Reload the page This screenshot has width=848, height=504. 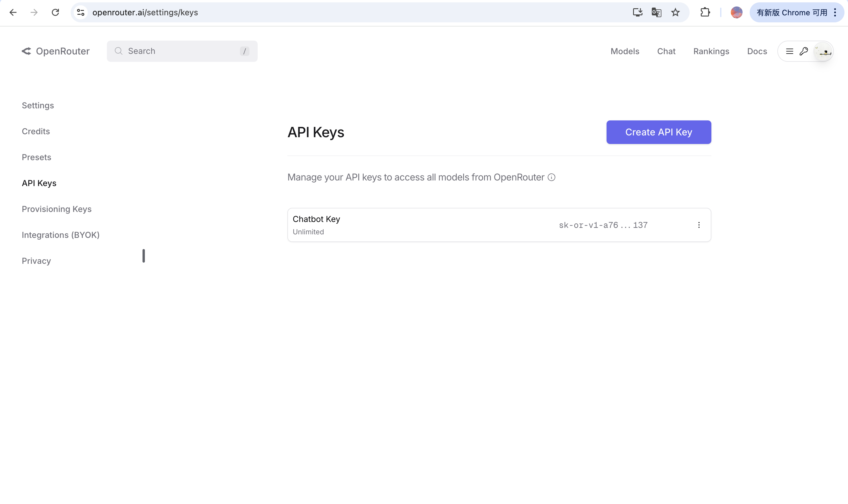click(55, 13)
